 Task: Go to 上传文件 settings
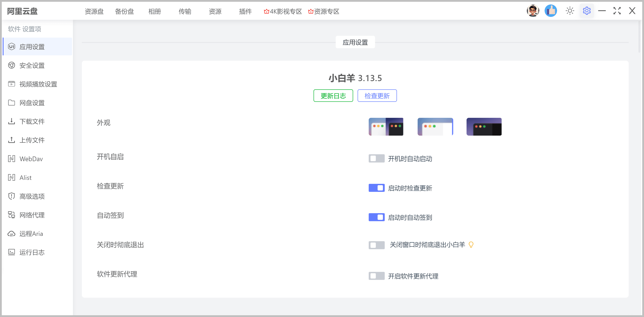(x=38, y=140)
